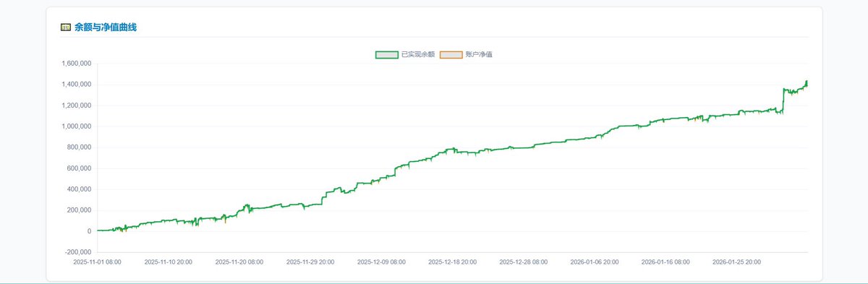Click the 2025-12-18 20:00 date label
The height and width of the screenshot is (284, 868).
point(452,262)
